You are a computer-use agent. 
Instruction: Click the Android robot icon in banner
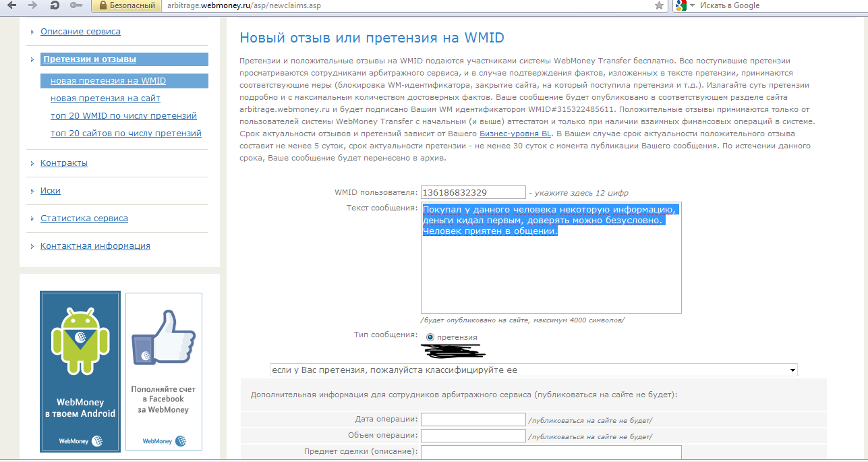tap(80, 341)
